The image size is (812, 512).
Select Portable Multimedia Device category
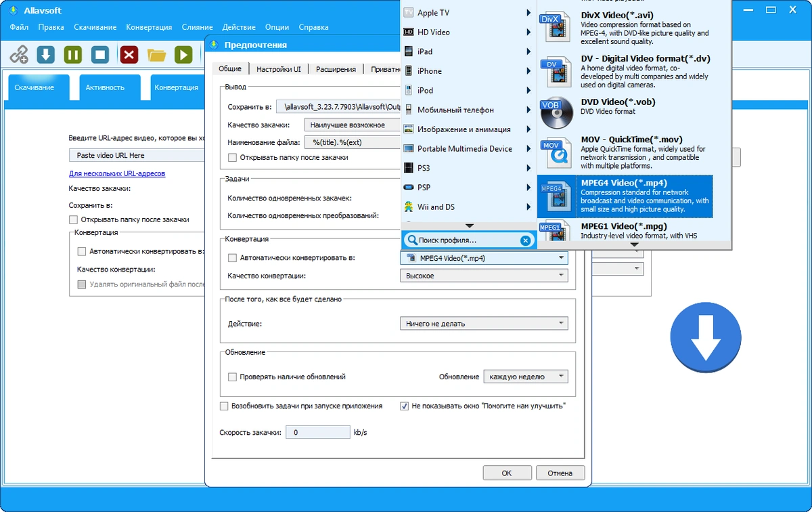coord(468,149)
